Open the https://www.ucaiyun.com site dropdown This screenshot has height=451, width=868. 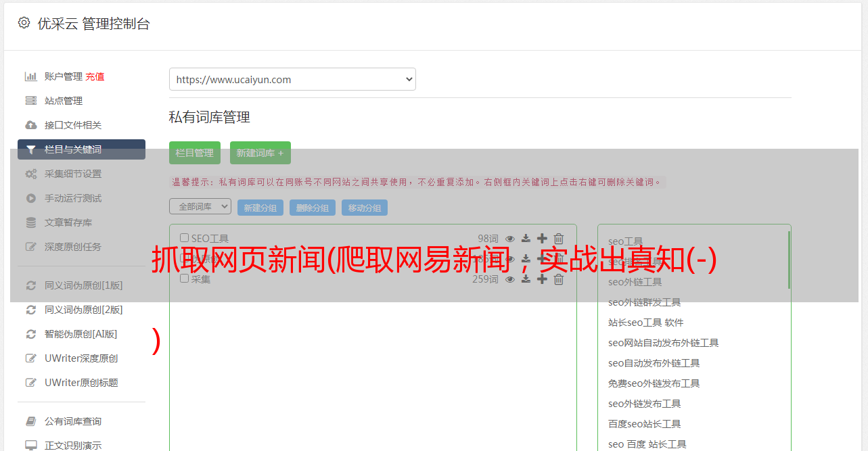point(292,79)
